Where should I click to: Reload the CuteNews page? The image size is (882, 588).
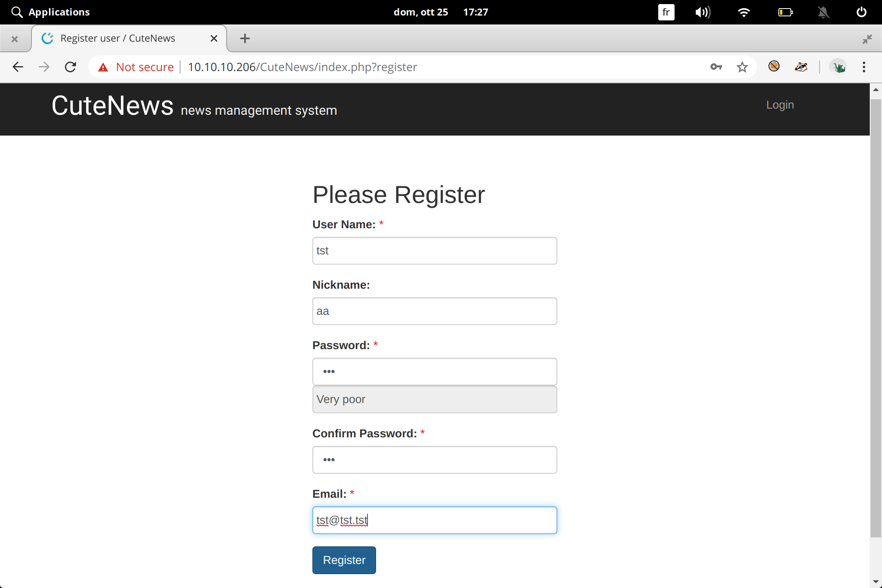pos(70,67)
